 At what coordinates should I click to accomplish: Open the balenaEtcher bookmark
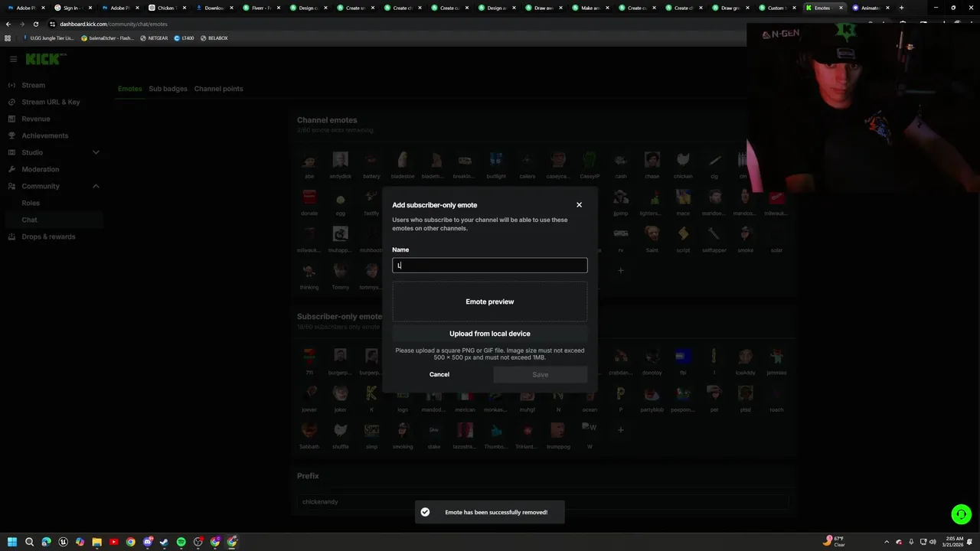(106, 37)
